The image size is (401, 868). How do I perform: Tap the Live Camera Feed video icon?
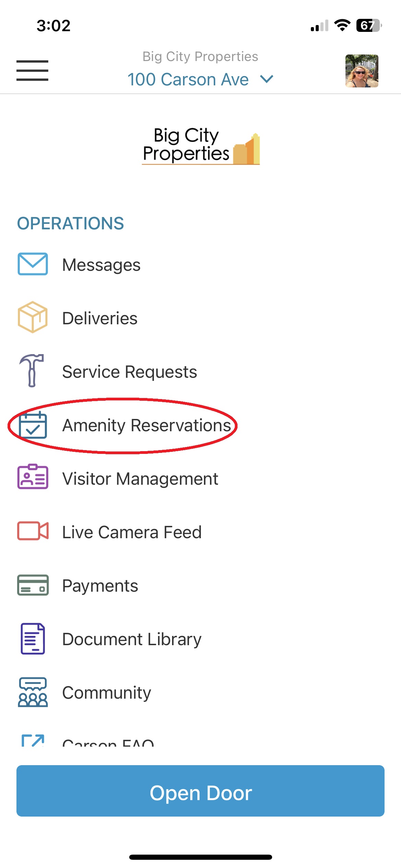coord(33,531)
